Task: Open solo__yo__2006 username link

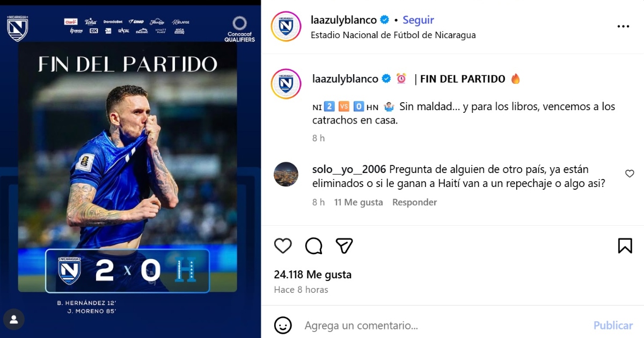Action: [x=349, y=169]
